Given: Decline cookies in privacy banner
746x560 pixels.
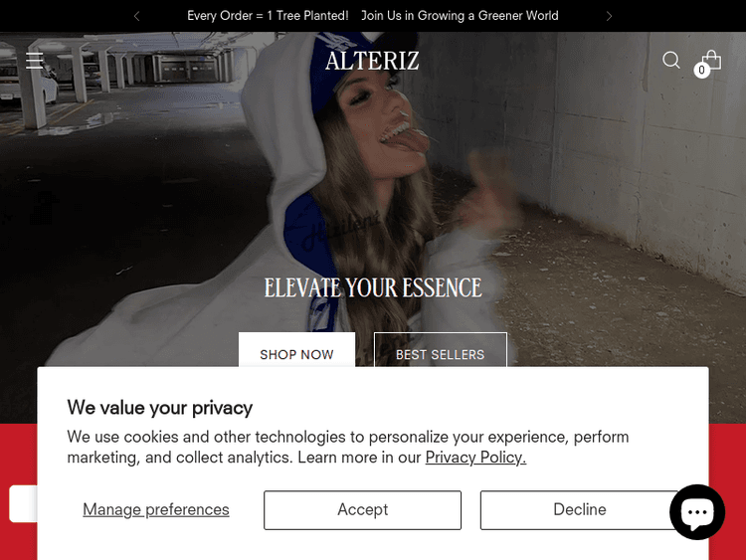Looking at the screenshot, I should click(x=579, y=509).
